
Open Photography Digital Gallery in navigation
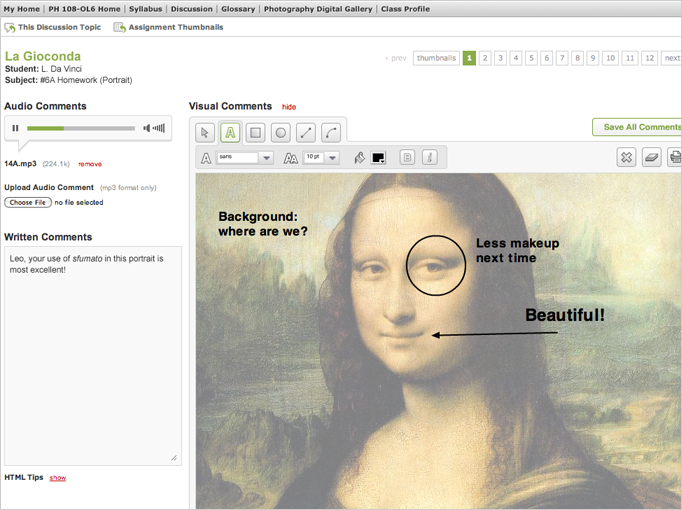(317, 9)
